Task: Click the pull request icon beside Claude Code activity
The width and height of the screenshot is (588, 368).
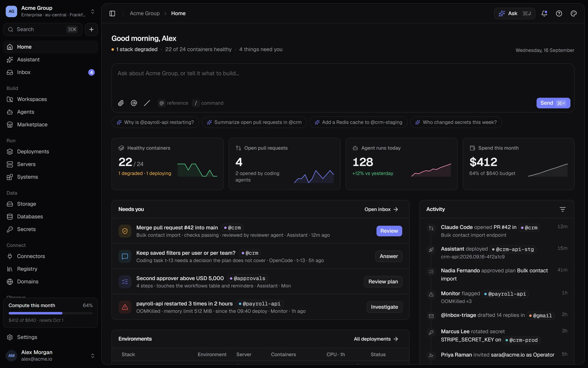Action: tap(431, 228)
